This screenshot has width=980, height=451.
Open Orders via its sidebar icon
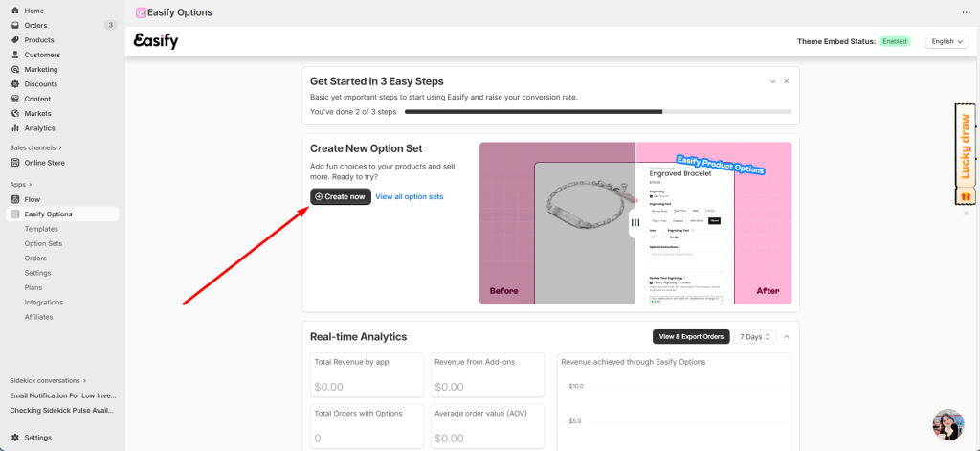(15, 25)
